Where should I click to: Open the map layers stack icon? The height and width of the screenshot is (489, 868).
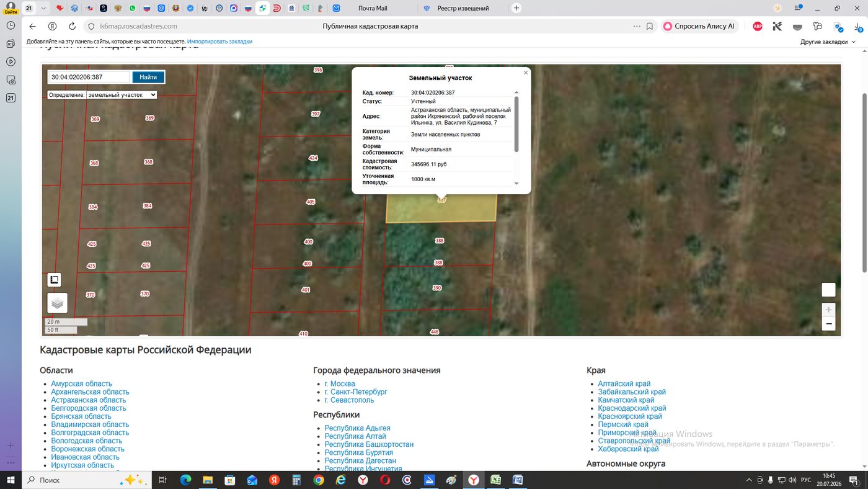(x=57, y=303)
